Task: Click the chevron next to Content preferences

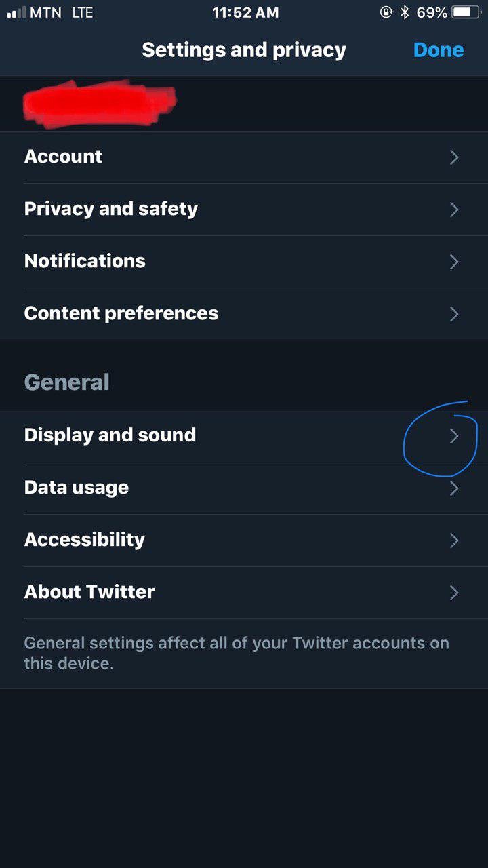Action: 454,314
